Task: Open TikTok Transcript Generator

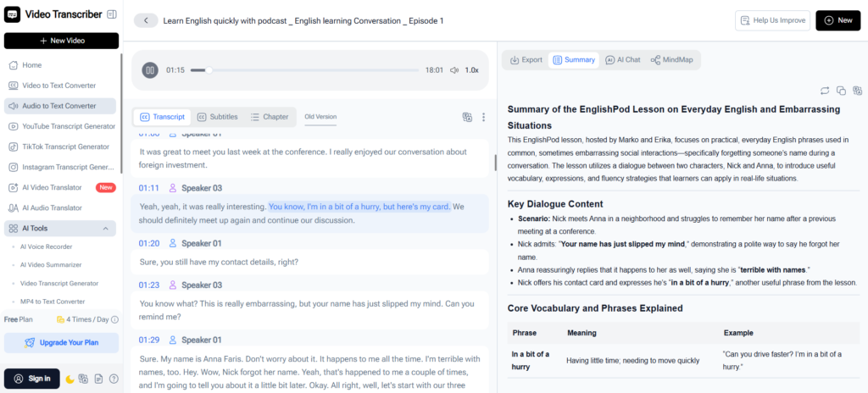Action: click(60, 147)
